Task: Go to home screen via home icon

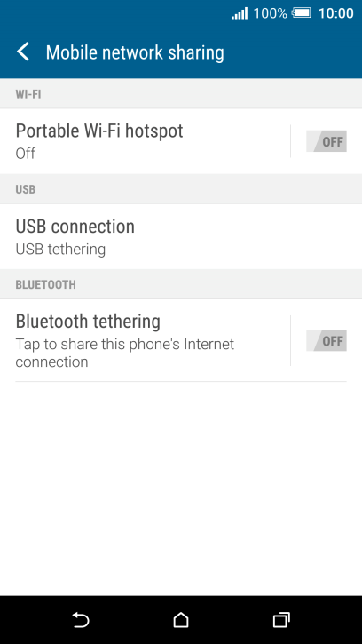Action: pos(181,620)
